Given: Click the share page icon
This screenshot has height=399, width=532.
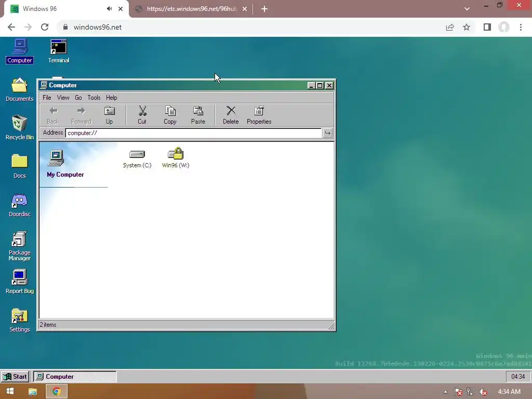Looking at the screenshot, I should pyautogui.click(x=450, y=27).
